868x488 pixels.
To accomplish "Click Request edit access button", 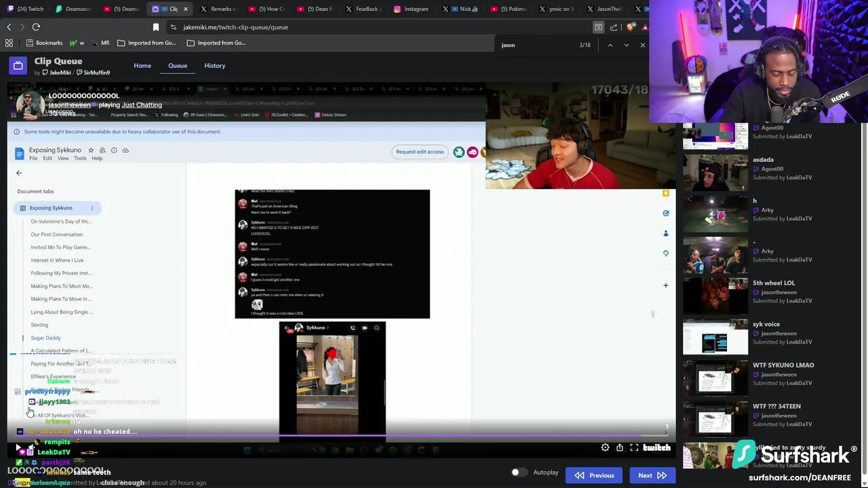I will coord(420,152).
